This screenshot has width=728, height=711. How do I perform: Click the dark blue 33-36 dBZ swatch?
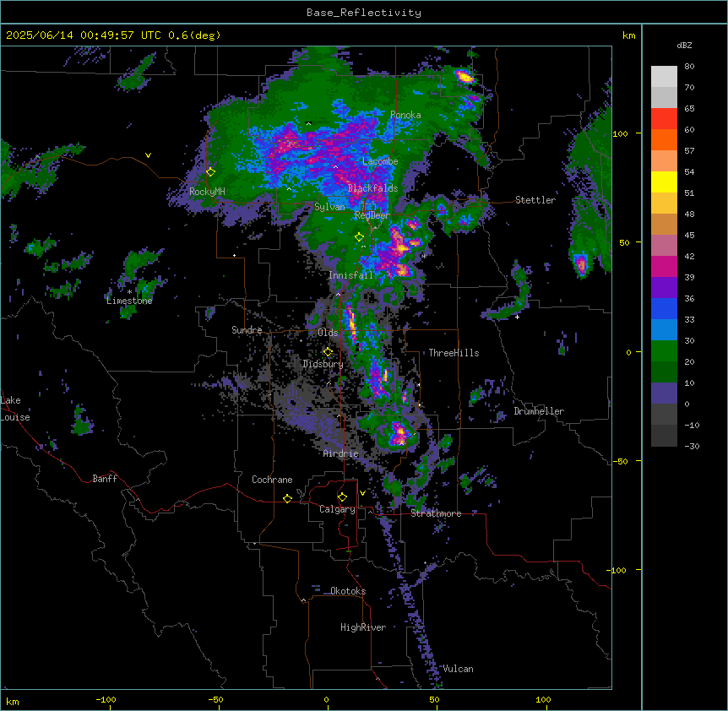click(664, 308)
